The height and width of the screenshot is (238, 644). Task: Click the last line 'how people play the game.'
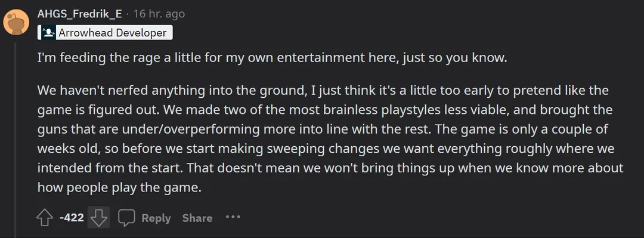[120, 188]
